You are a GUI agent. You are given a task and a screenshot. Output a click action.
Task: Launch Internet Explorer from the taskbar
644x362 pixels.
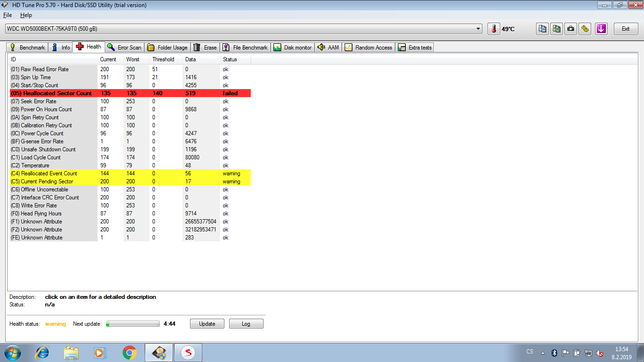(x=43, y=353)
